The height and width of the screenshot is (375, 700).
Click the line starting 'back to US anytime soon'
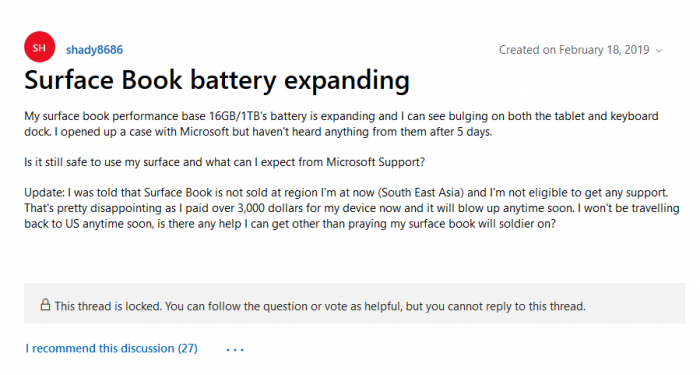point(290,224)
